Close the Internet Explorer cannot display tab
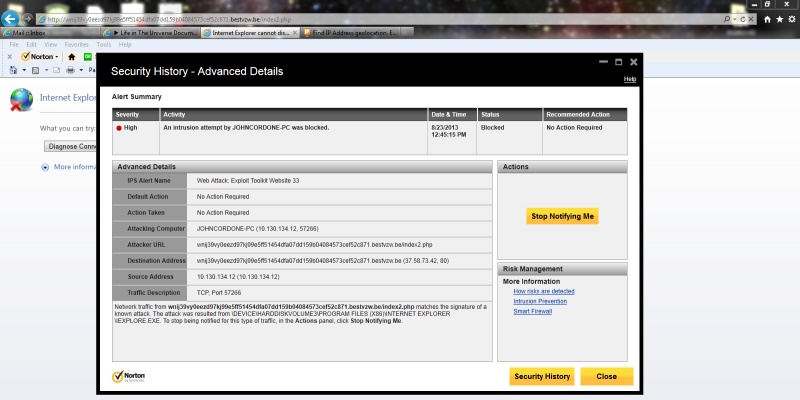The height and width of the screenshot is (400, 800). [295, 33]
